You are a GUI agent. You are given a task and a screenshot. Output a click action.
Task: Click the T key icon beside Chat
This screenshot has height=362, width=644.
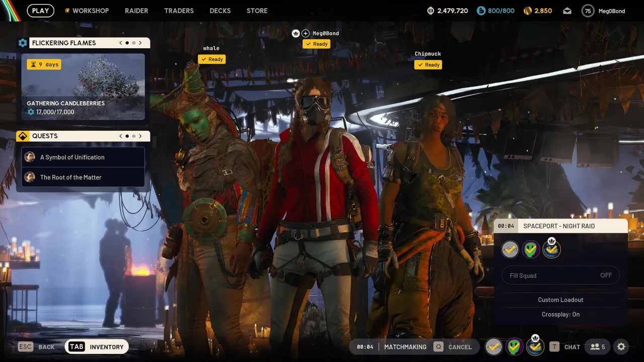point(554,347)
